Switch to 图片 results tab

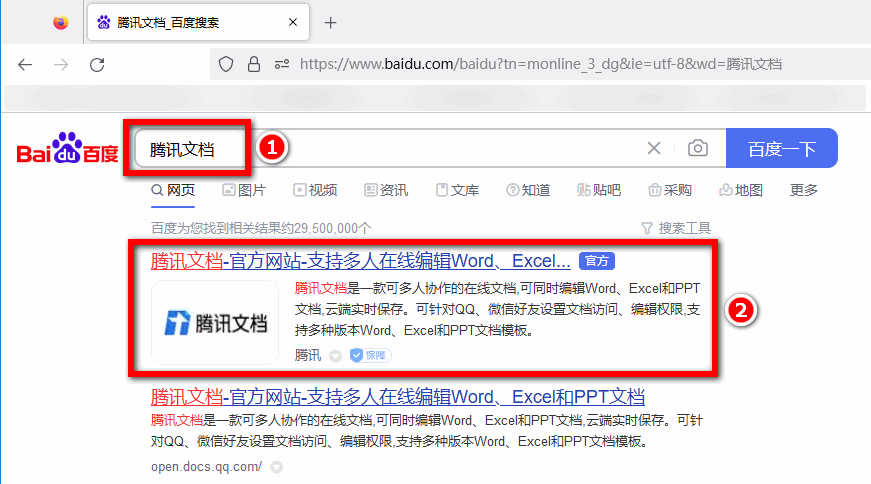coord(244,191)
